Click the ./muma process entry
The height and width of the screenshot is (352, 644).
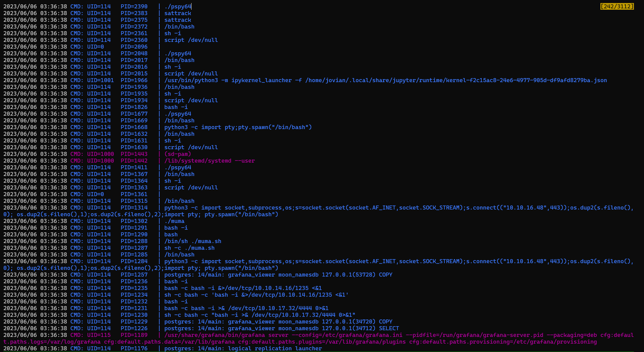coord(174,221)
